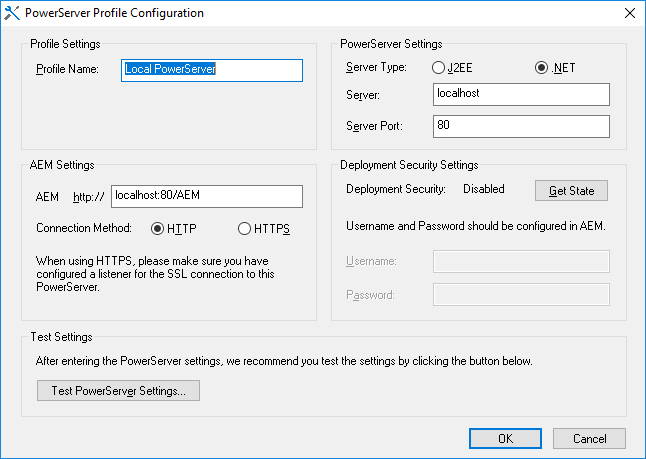Click the disabled Username field
The height and width of the screenshot is (459, 646).
(521, 261)
